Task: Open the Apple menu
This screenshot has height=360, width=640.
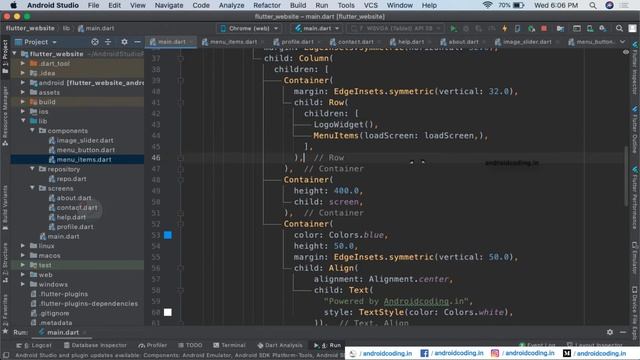Action: coord(13,5)
